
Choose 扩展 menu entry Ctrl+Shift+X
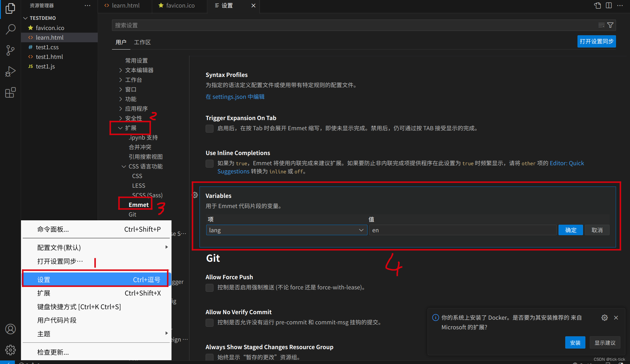tap(96, 293)
